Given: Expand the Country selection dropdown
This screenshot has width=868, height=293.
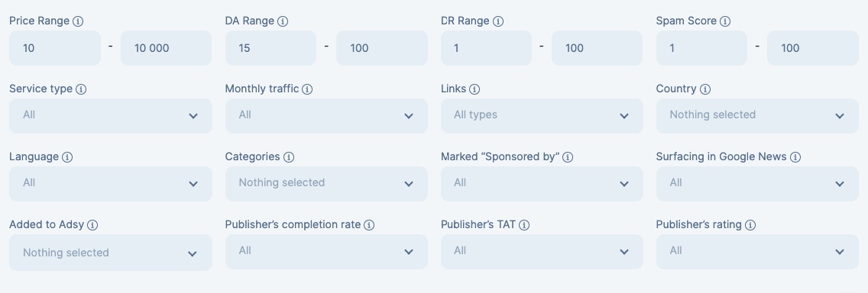Looking at the screenshot, I should click(757, 115).
